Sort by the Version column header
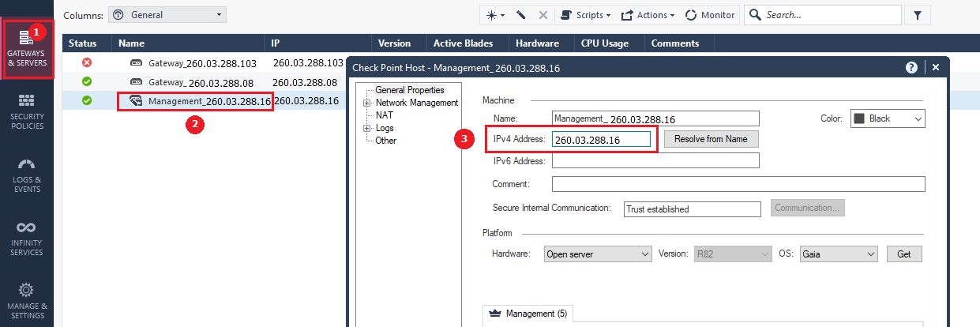Image resolution: width=980 pixels, height=327 pixels. pos(398,43)
